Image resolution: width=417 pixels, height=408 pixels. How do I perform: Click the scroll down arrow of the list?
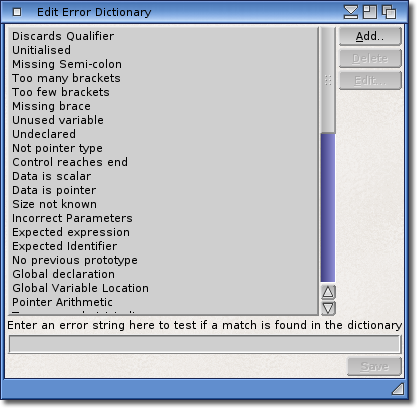tap(328, 308)
